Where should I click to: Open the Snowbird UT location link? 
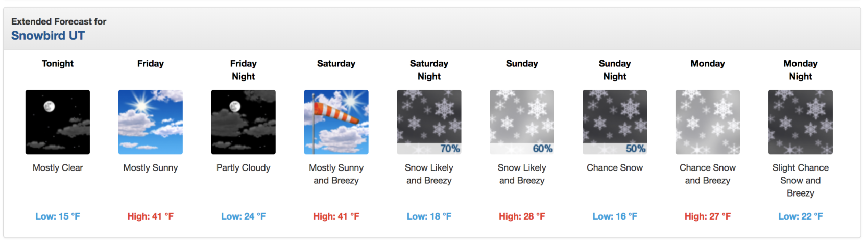click(48, 36)
